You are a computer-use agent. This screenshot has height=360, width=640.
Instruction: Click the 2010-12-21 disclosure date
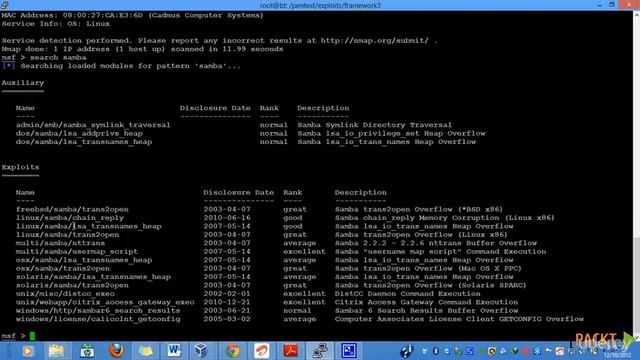227,302
